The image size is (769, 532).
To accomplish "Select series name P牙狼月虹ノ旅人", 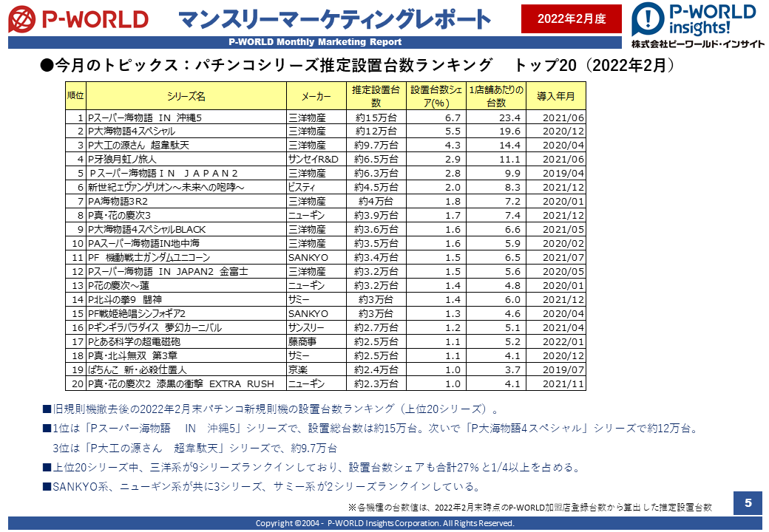I will pyautogui.click(x=122, y=159).
